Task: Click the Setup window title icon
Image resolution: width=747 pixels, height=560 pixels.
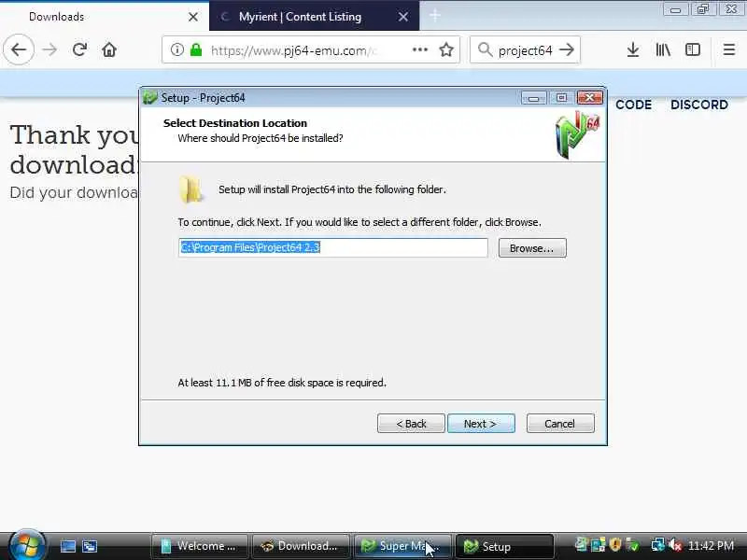Action: coord(150,98)
